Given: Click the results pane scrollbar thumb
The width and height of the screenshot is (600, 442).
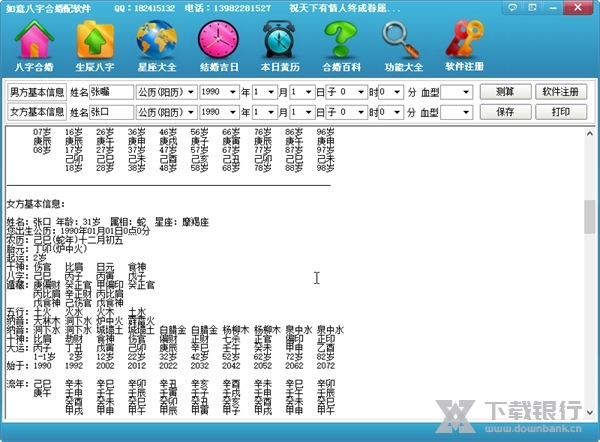Looking at the screenshot, I should [590, 217].
